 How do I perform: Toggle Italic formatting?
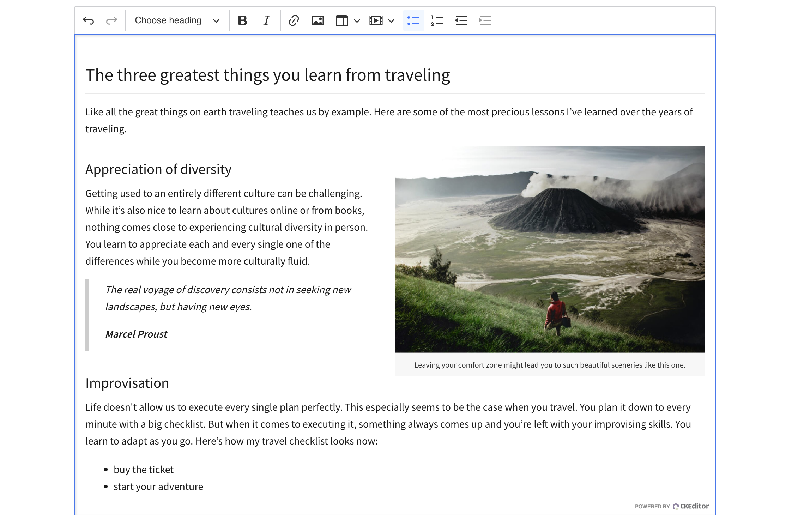[266, 20]
